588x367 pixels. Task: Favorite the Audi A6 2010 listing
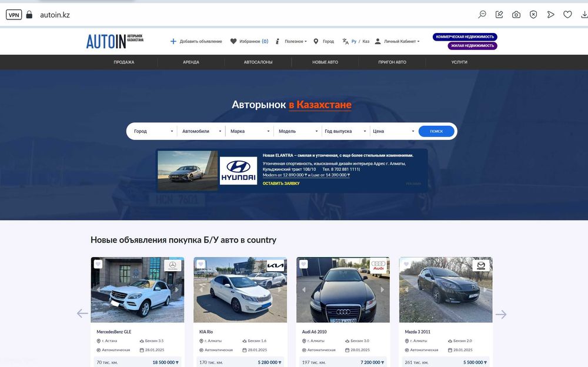pyautogui.click(x=303, y=264)
